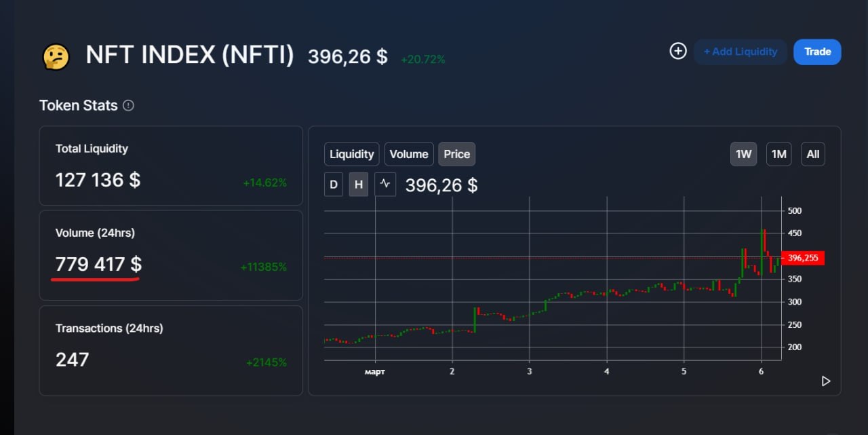Select the Volume chart tab
This screenshot has height=435, width=868.
pyautogui.click(x=409, y=154)
